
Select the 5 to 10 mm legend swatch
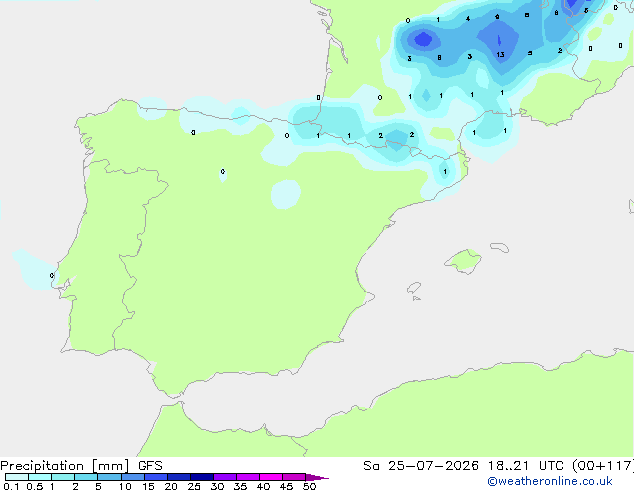pos(109,477)
